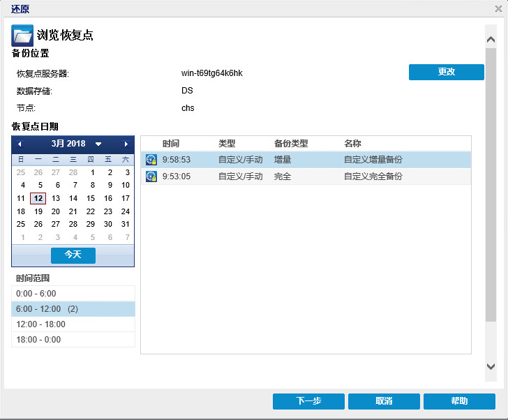
Task: Open the 3月 2018 month picker dropdown
Action: [x=98, y=144]
